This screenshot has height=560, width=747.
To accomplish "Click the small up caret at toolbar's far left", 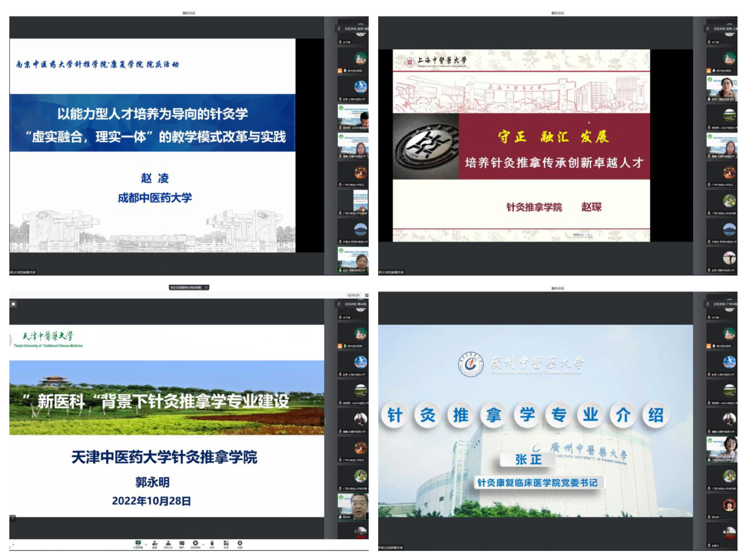I will [x=13, y=544].
